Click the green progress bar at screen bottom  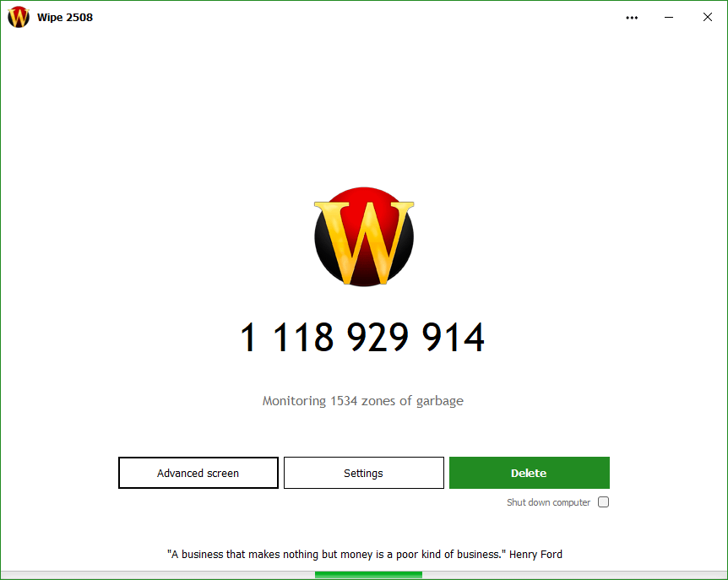click(x=367, y=576)
